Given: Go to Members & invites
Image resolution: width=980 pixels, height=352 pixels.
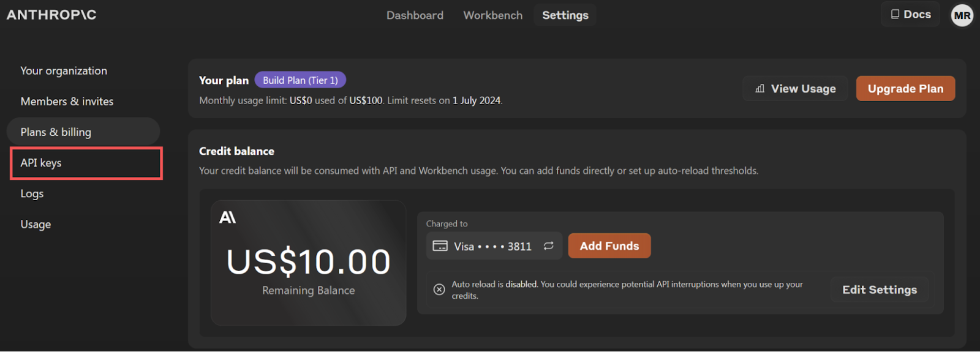Looking at the screenshot, I should point(67,102).
